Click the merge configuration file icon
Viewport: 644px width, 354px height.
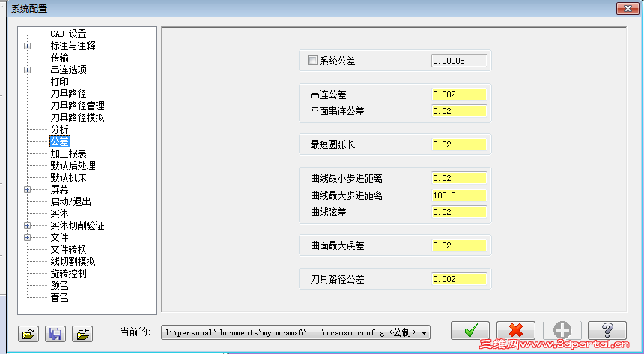pos(82,334)
